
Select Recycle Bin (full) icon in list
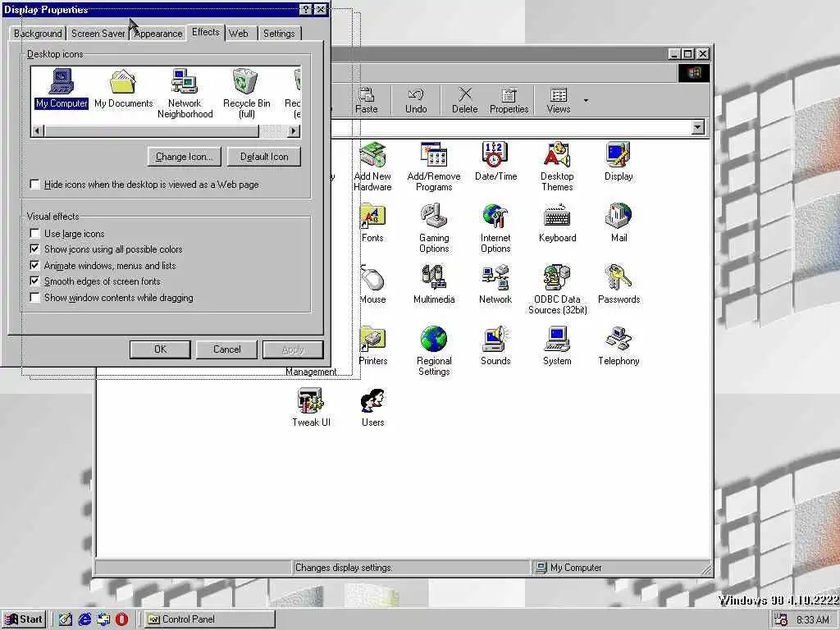click(246, 94)
